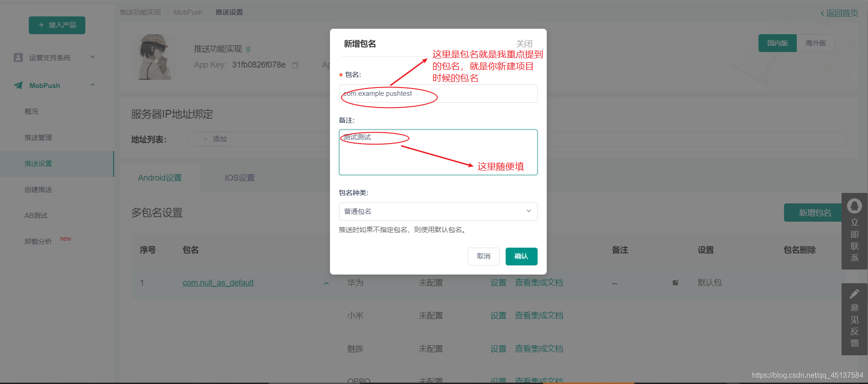Image resolution: width=868 pixels, height=384 pixels.
Task: Open 查看集成文档 for 华为
Action: point(539,283)
